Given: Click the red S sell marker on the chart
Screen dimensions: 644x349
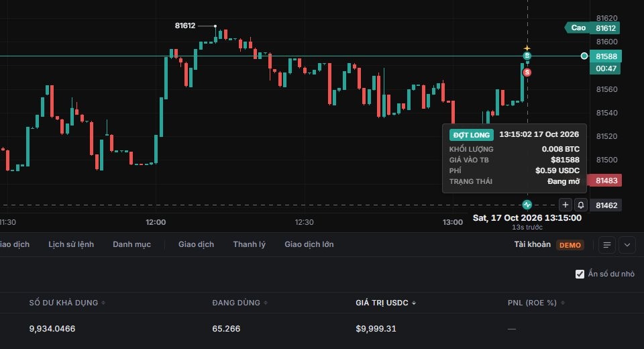Looking at the screenshot, I should [x=527, y=72].
